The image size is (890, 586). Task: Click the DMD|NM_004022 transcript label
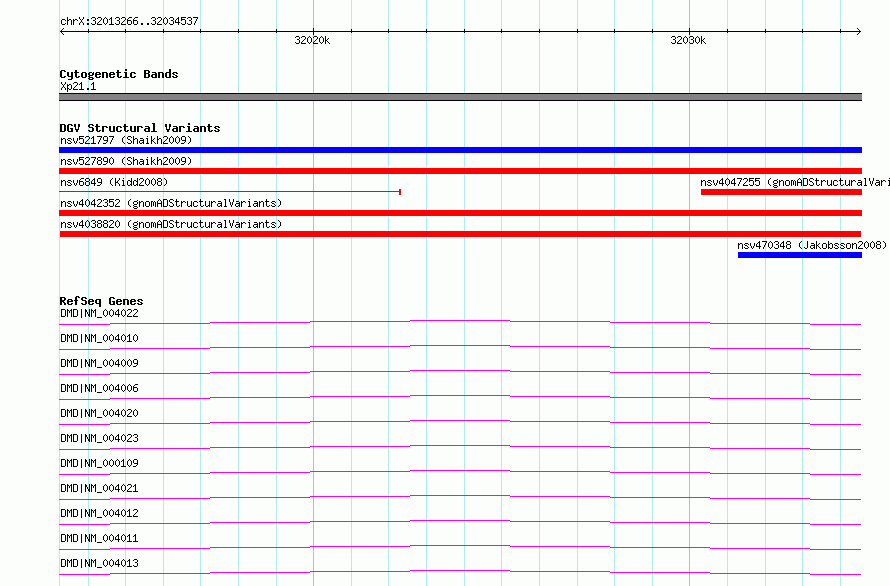click(99, 313)
